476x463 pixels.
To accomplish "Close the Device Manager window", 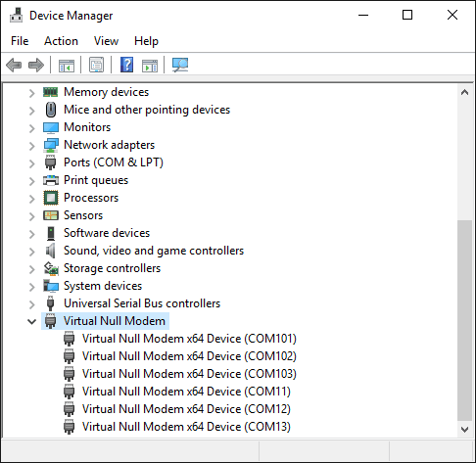I will pos(452,15).
